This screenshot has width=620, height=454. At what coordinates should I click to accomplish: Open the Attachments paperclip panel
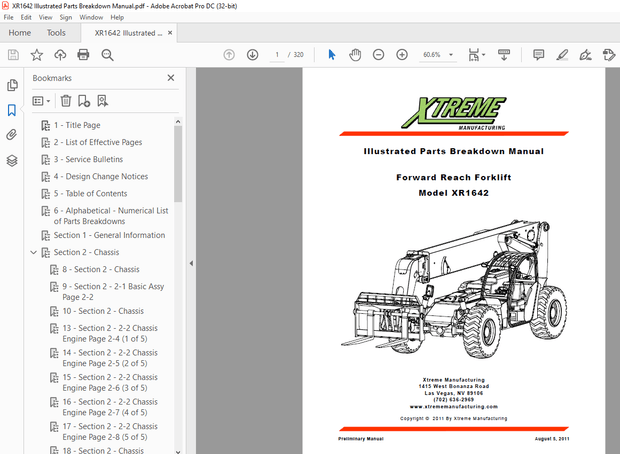(x=12, y=135)
